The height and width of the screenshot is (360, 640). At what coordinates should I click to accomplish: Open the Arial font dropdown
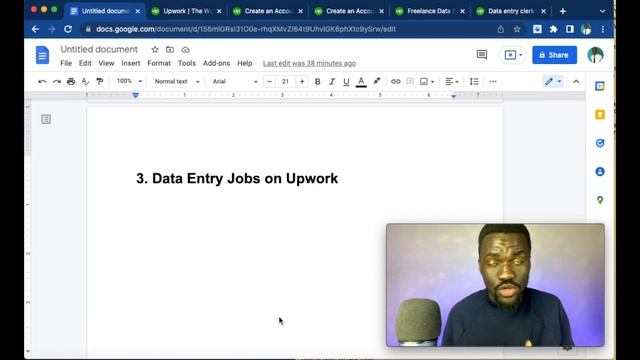pos(235,82)
